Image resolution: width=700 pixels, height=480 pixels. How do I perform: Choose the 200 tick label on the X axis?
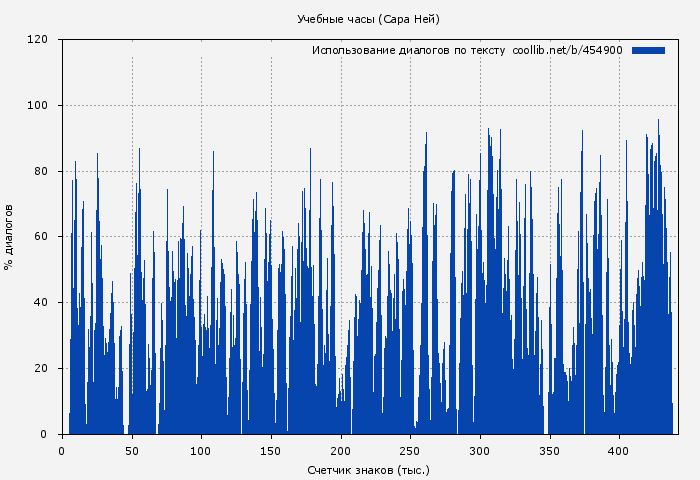coord(341,450)
